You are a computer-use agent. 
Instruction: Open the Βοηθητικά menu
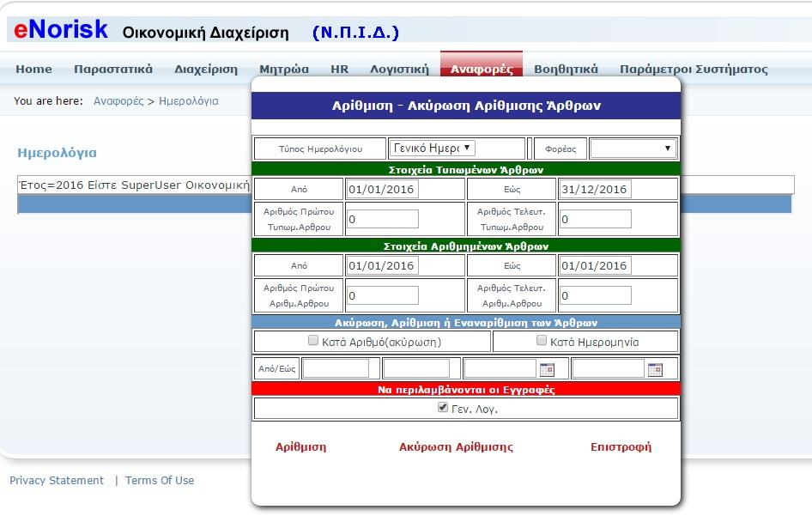click(x=566, y=69)
